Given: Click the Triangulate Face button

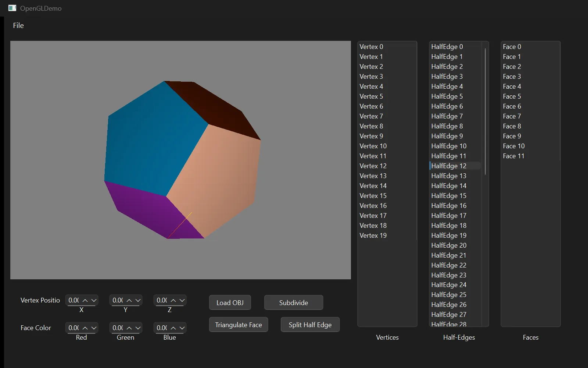Looking at the screenshot, I should [x=239, y=325].
